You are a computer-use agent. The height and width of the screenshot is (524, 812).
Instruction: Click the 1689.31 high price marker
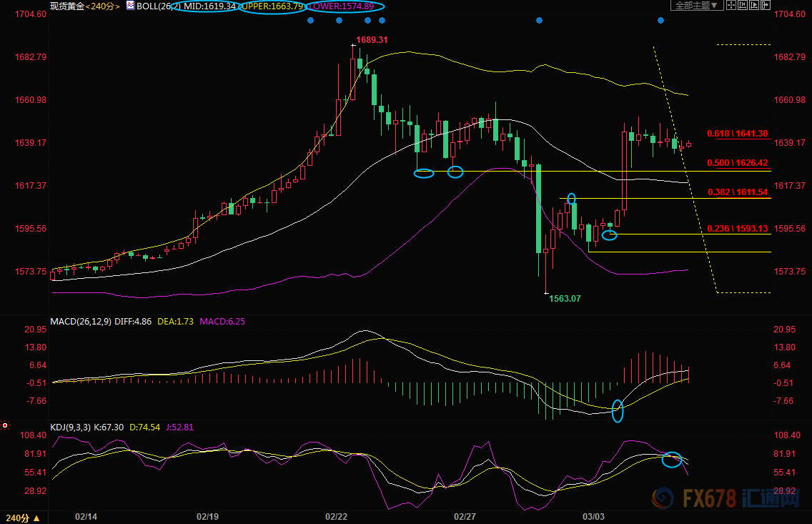coord(372,40)
